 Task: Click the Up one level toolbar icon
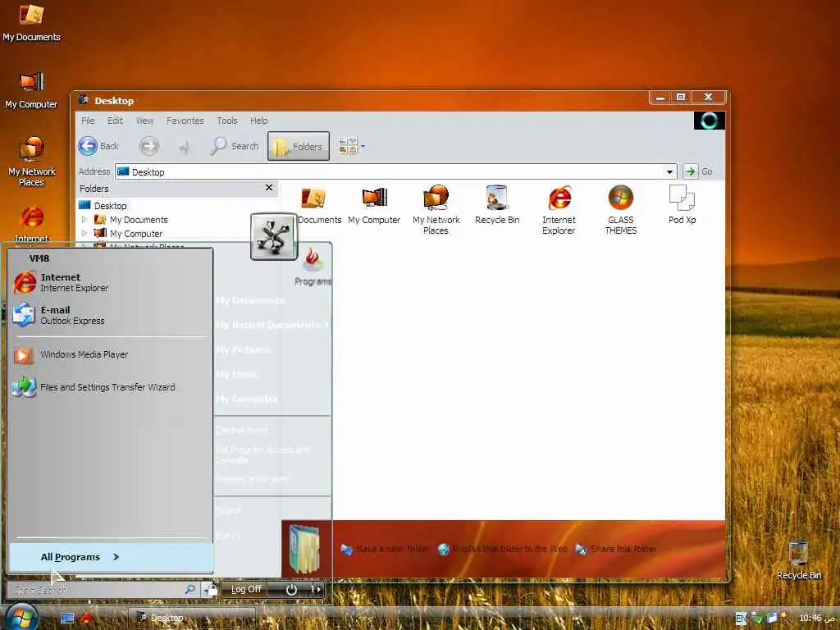tap(185, 147)
